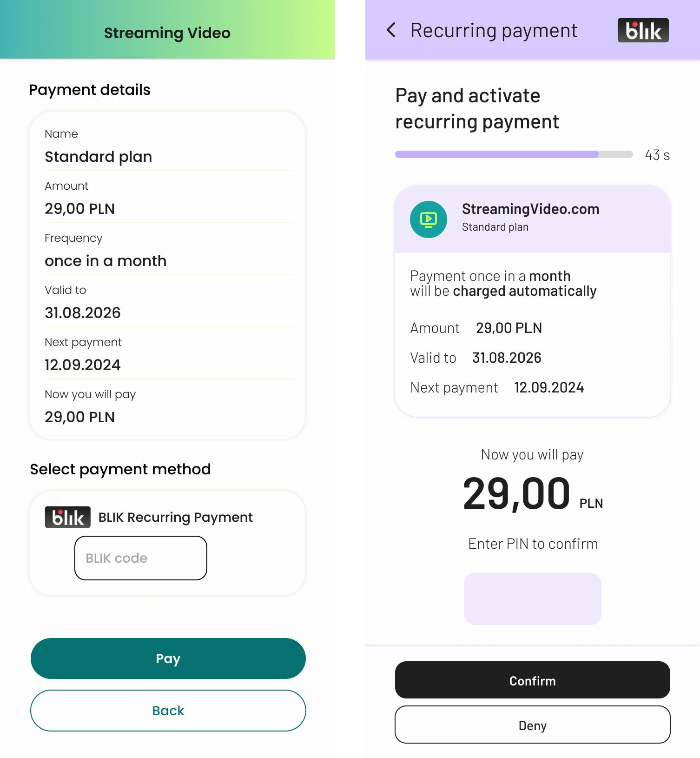Click the Streaming Video header title
The width and height of the screenshot is (700, 758).
click(167, 33)
